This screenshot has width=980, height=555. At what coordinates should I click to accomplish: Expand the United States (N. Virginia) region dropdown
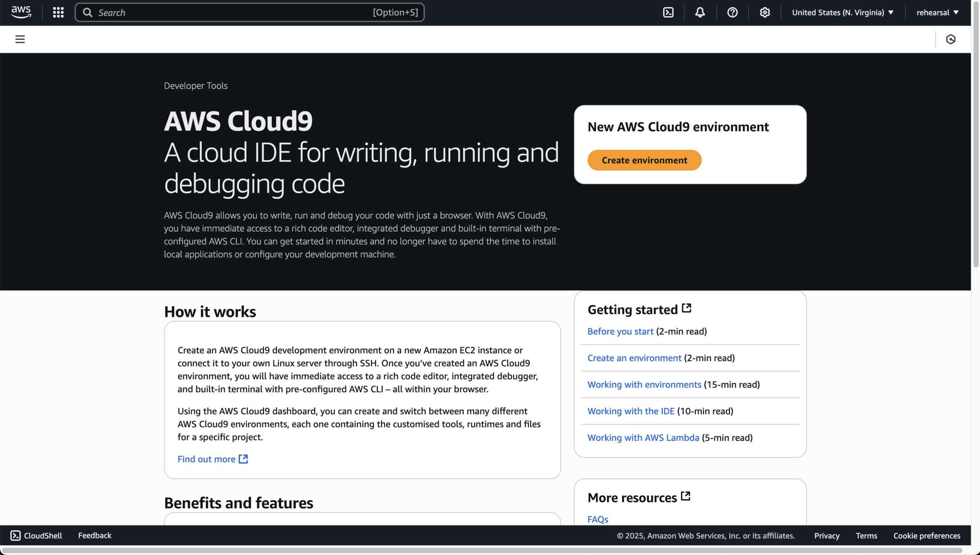[843, 12]
